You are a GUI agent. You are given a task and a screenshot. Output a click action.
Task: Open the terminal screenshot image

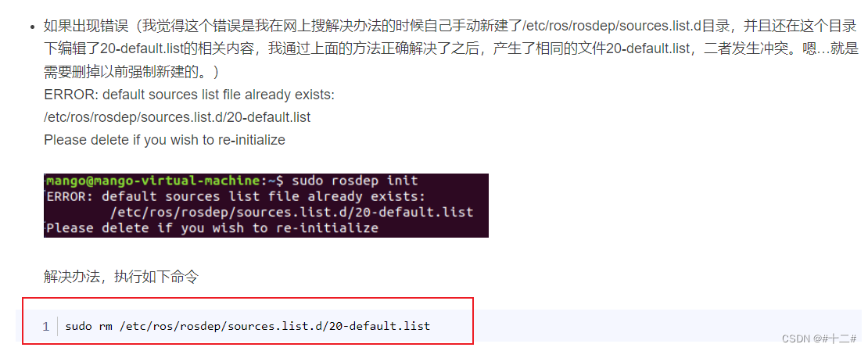(x=267, y=206)
